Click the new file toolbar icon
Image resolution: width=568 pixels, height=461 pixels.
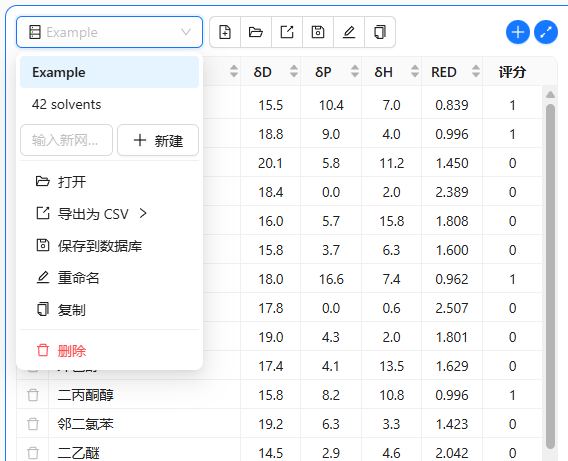pos(225,32)
